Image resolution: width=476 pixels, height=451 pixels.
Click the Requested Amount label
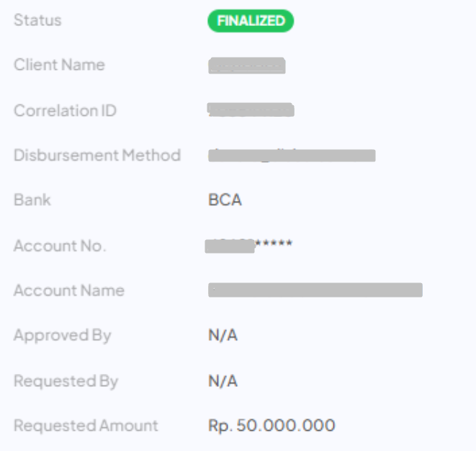(86, 425)
